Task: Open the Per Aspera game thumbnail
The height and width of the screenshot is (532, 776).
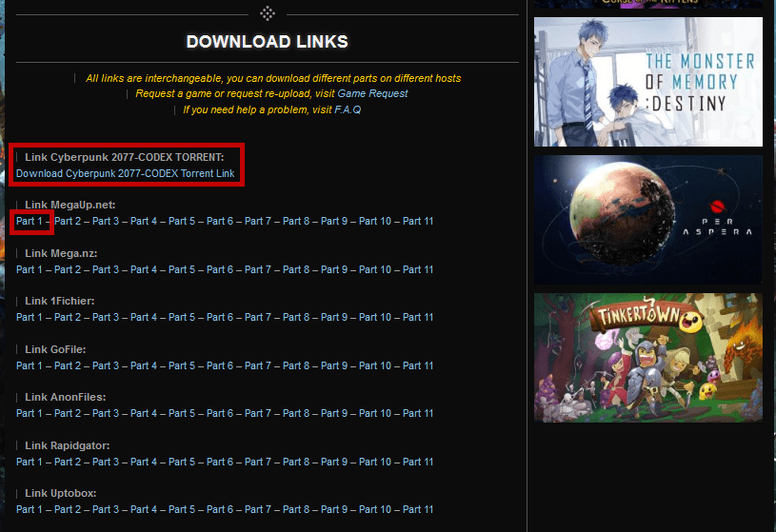Action: 647,220
